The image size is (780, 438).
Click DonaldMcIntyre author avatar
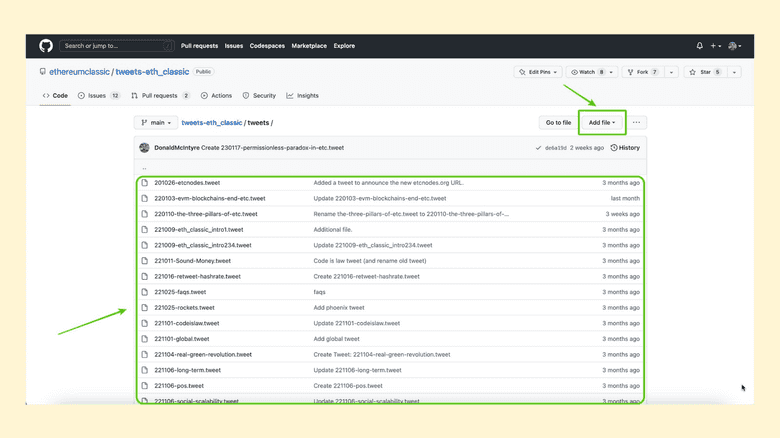pos(145,148)
